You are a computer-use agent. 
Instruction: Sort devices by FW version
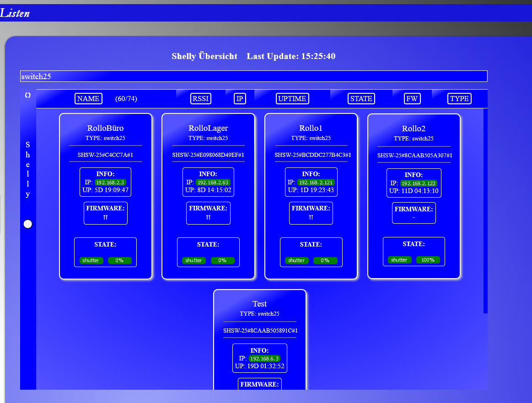coord(412,99)
